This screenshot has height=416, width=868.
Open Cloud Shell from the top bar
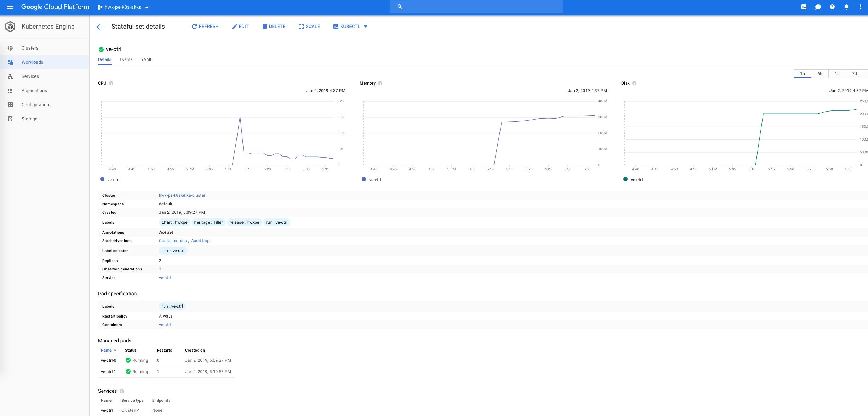pyautogui.click(x=804, y=7)
